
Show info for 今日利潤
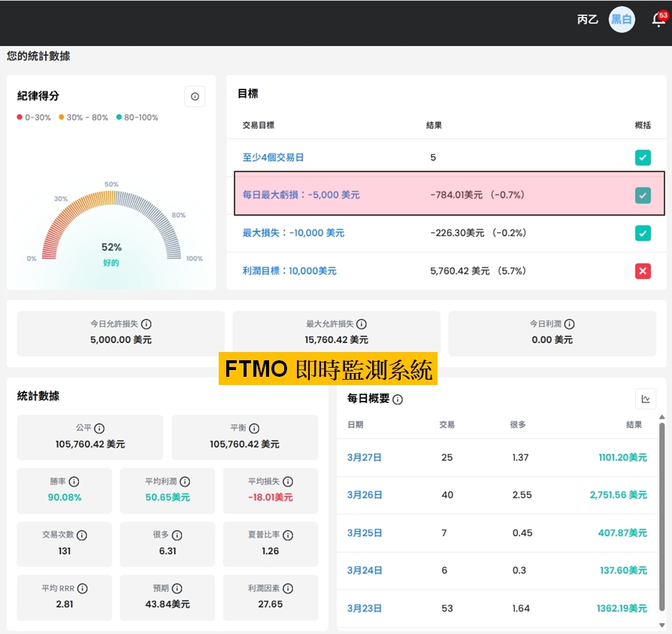570,324
